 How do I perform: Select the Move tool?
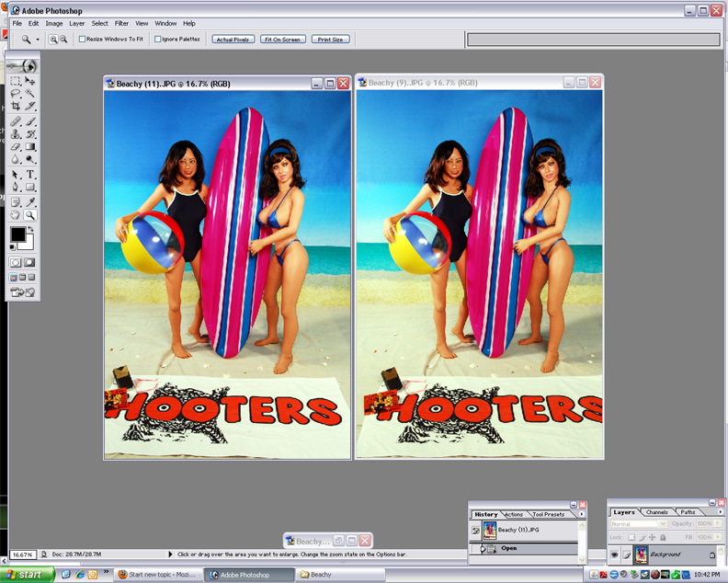(30, 80)
